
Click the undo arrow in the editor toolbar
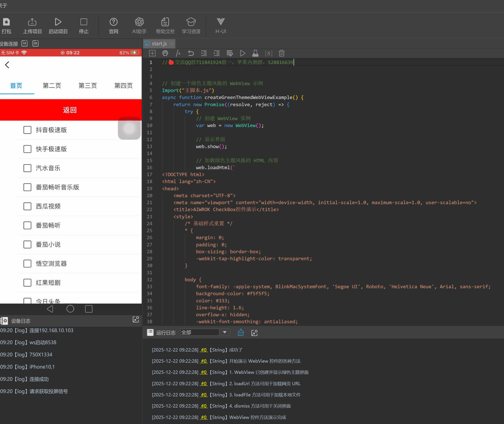pyautogui.click(x=191, y=53)
